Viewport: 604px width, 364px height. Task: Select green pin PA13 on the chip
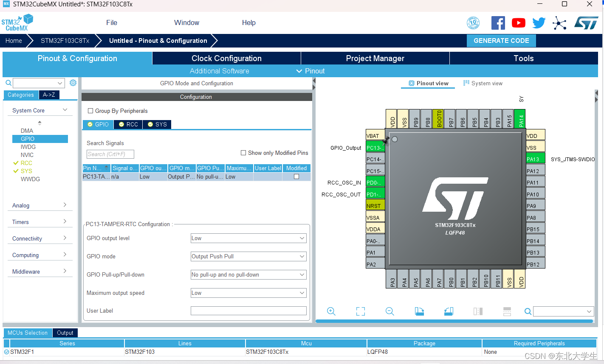[535, 159]
